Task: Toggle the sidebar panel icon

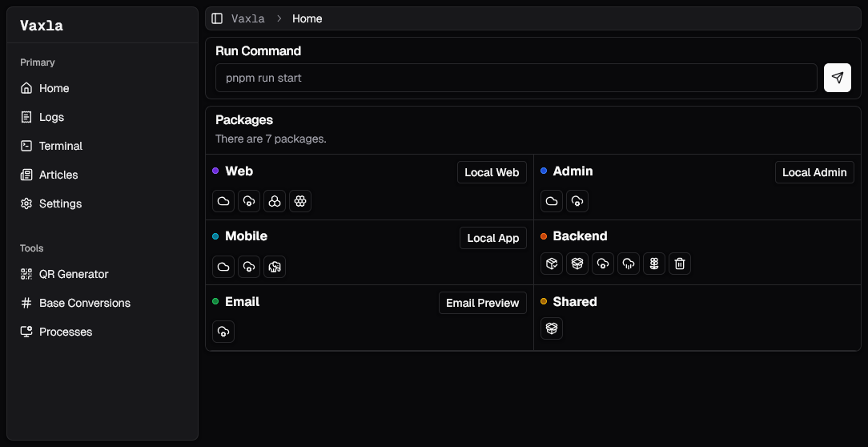Action: 217,19
